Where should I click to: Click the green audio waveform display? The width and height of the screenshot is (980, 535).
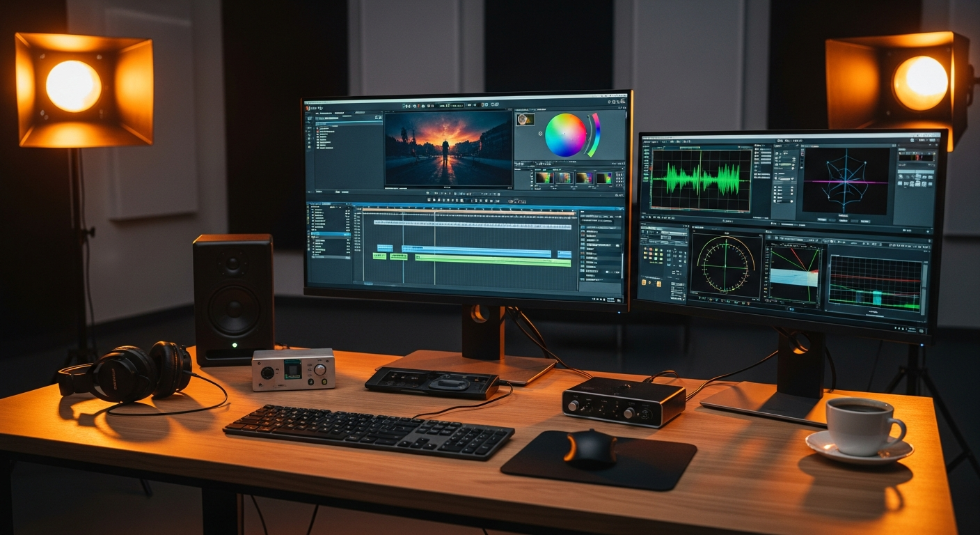click(x=700, y=179)
